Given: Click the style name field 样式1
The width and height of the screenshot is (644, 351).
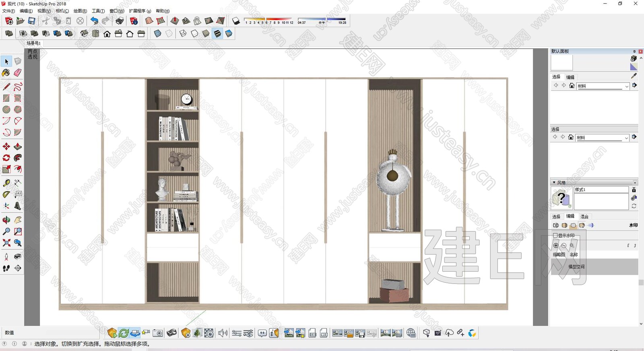Looking at the screenshot, I should pyautogui.click(x=601, y=189).
